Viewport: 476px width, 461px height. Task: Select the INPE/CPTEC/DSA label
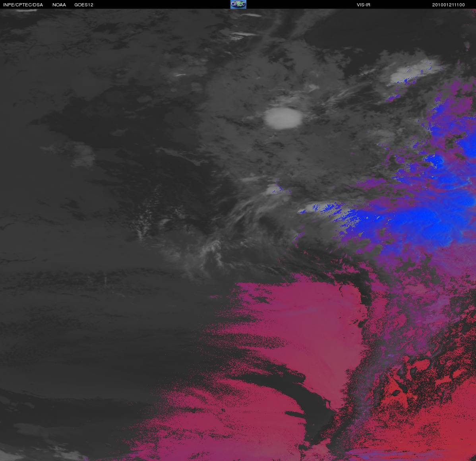tap(23, 5)
